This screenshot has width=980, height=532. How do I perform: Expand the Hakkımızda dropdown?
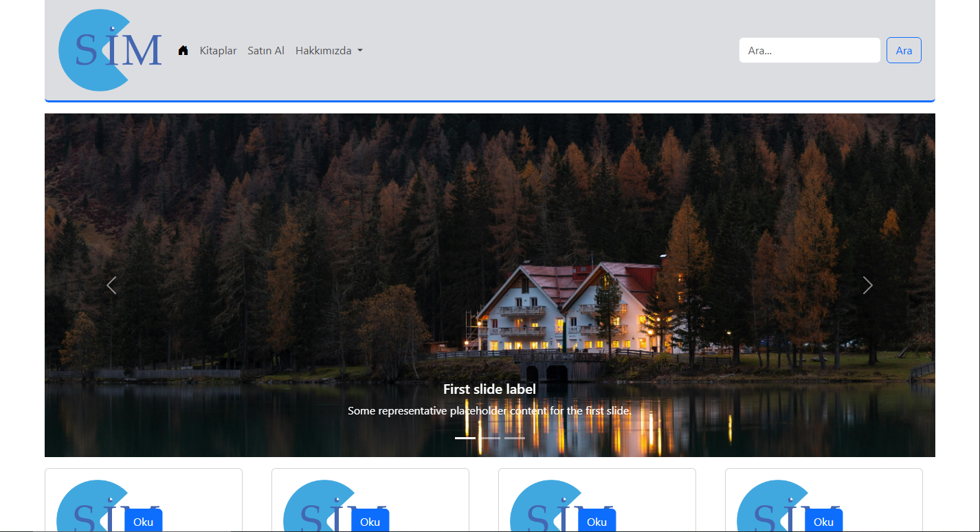click(328, 50)
